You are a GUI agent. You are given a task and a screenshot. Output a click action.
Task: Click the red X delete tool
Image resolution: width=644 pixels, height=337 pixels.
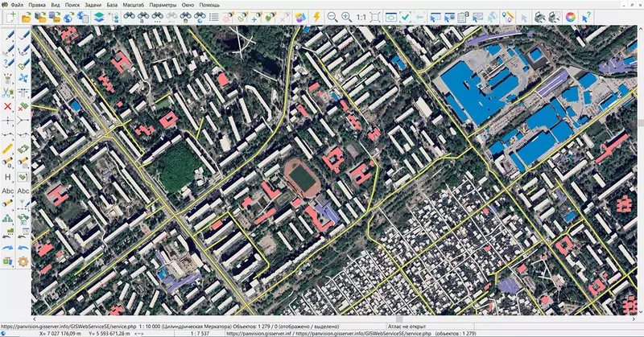click(7, 106)
